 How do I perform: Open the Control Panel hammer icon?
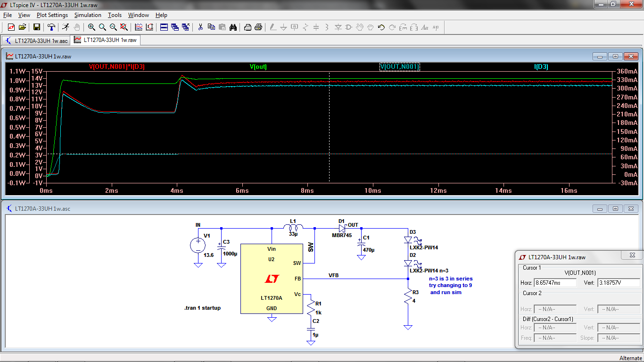(51, 27)
